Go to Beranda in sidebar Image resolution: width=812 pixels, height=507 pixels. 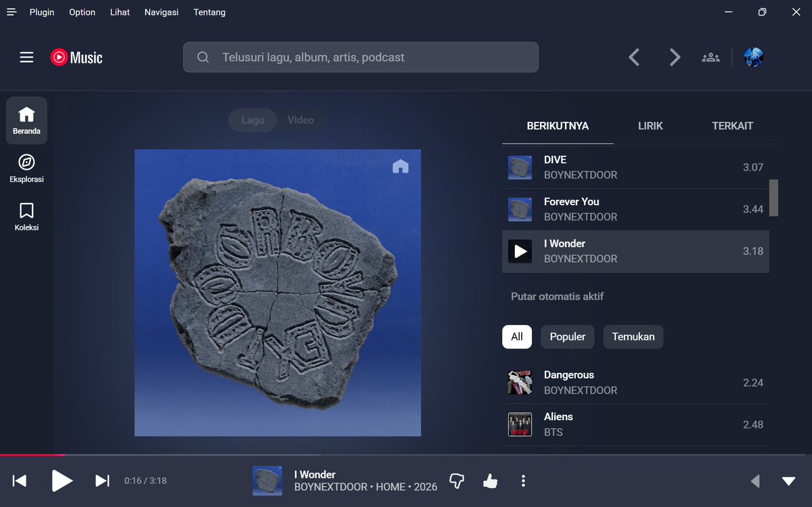26,120
